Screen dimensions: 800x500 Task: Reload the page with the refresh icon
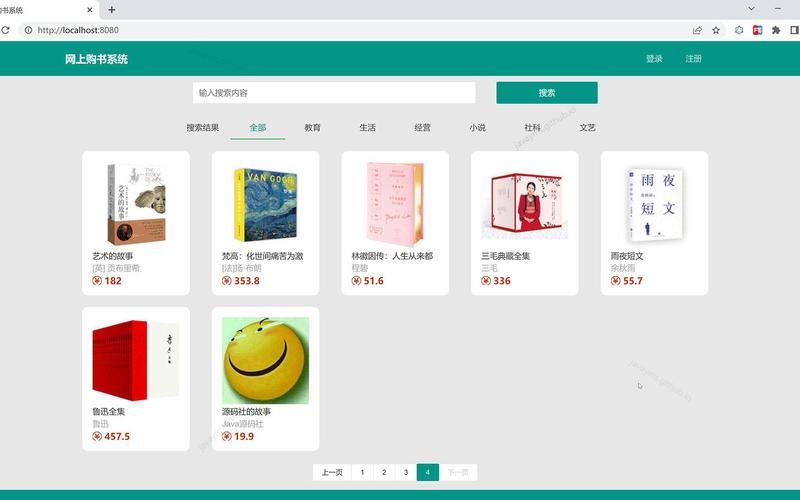pos(5,30)
